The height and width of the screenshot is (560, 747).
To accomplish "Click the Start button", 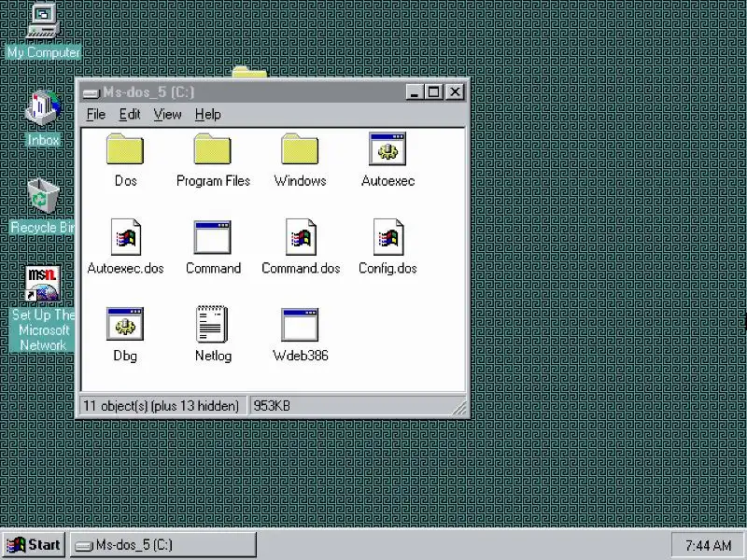I will 34,544.
